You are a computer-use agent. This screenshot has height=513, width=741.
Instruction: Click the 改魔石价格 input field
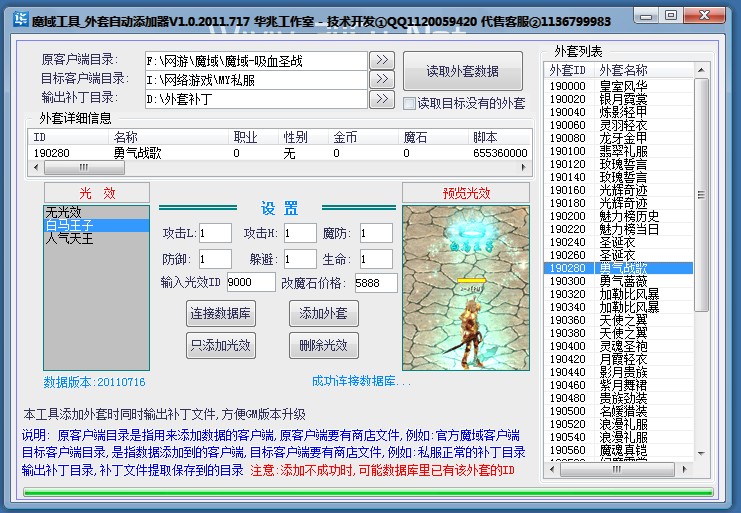pyautogui.click(x=375, y=283)
